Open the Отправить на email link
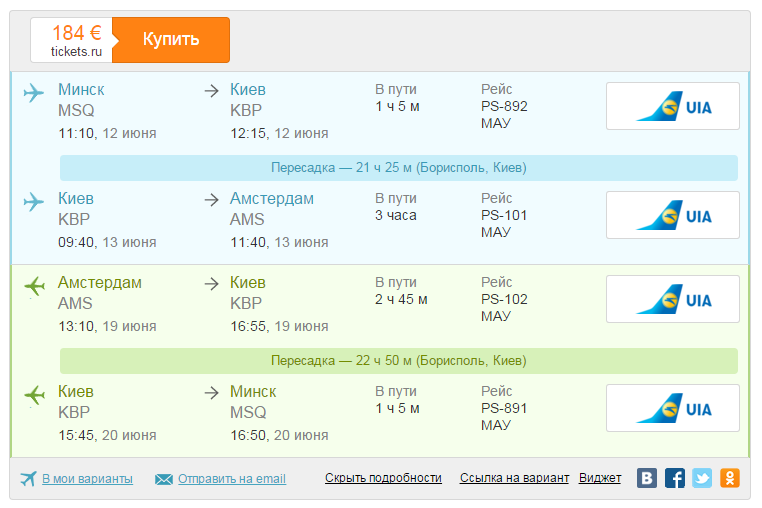762x508 pixels. point(232,479)
